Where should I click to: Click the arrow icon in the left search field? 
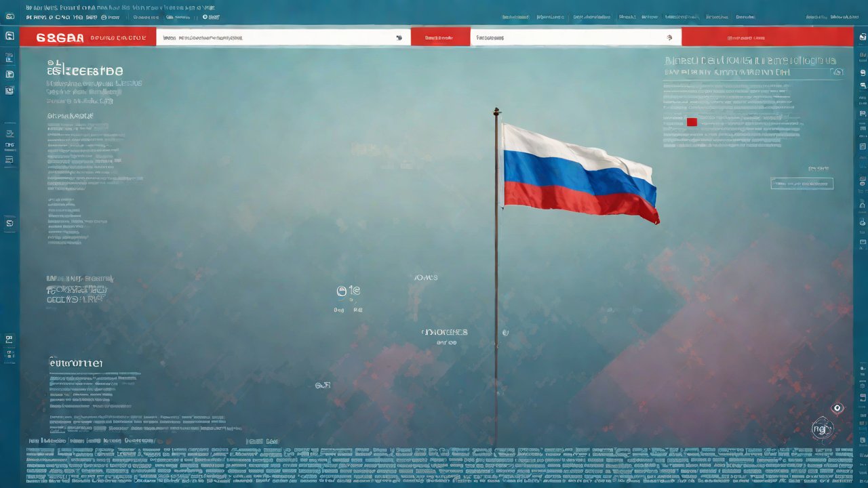click(x=399, y=38)
